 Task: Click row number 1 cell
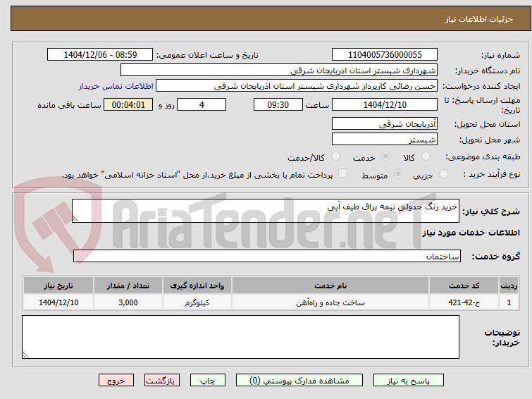pyautogui.click(x=509, y=302)
